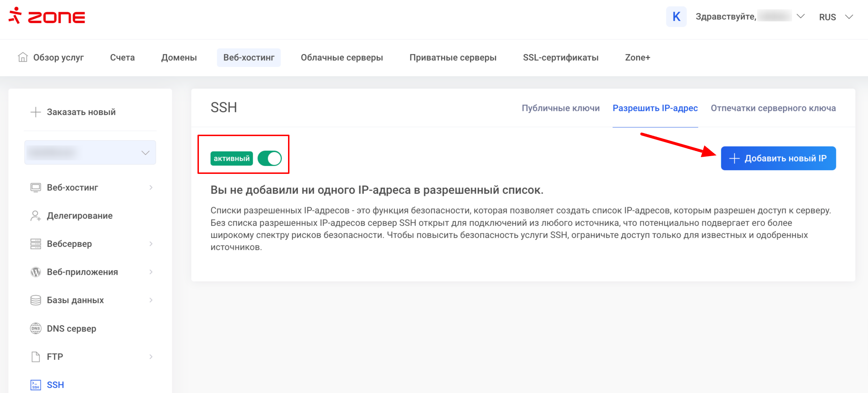The height and width of the screenshot is (393, 868).
Task: Open Отпечатки серверного ключа tab
Action: (773, 108)
